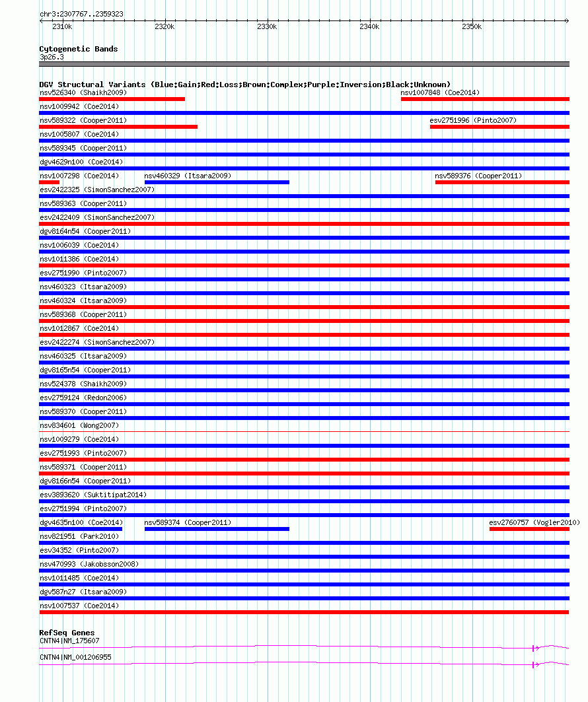
Task: Click the chr3:2307767..2359323 region label
Action: point(81,15)
